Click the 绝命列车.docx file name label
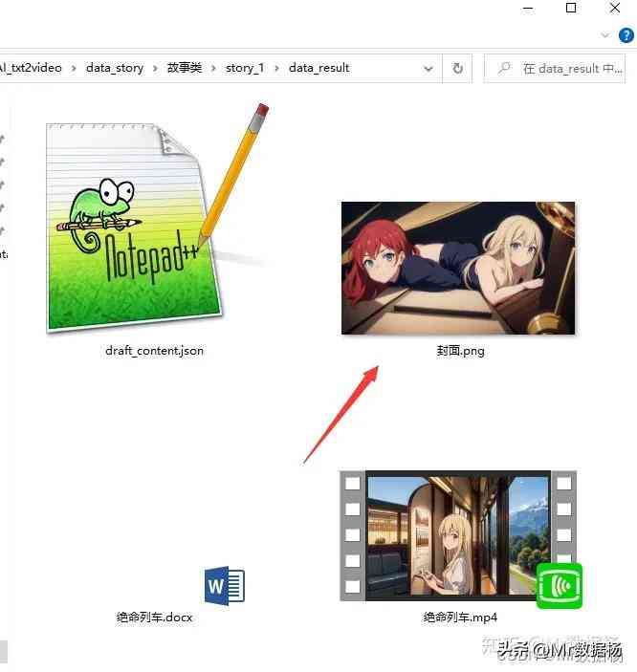637x672 pixels. (x=154, y=618)
